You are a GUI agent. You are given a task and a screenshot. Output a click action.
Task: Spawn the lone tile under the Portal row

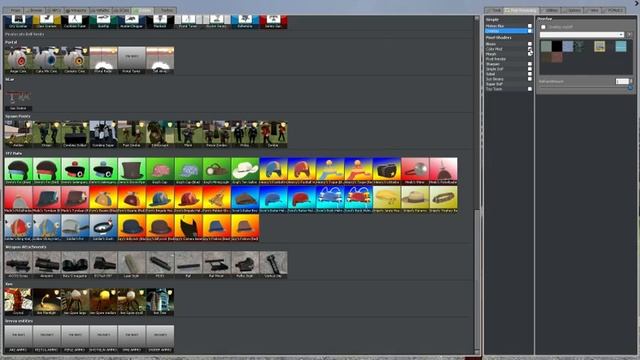(x=18, y=98)
